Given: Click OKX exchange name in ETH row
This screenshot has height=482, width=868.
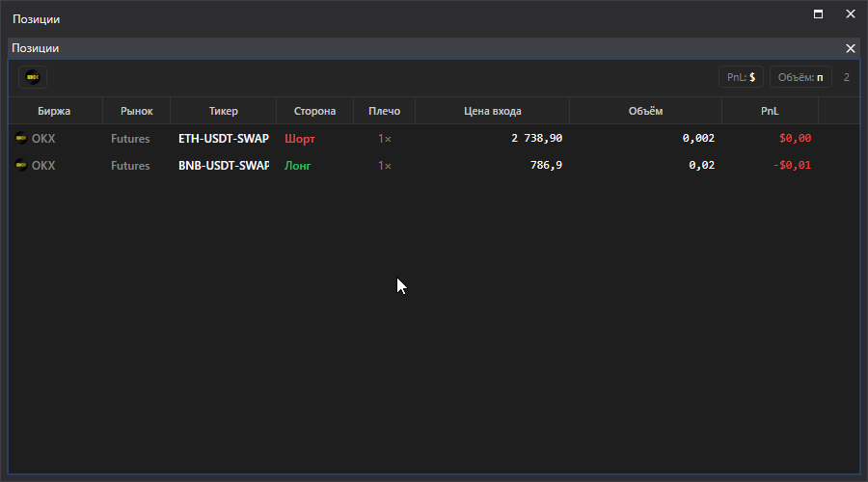Looking at the screenshot, I should point(43,139).
